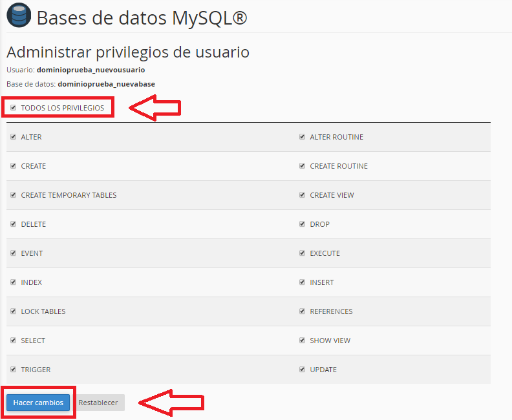The width and height of the screenshot is (512, 420).
Task: Toggle the EXECUTE privilege checkbox
Action: pyautogui.click(x=302, y=253)
